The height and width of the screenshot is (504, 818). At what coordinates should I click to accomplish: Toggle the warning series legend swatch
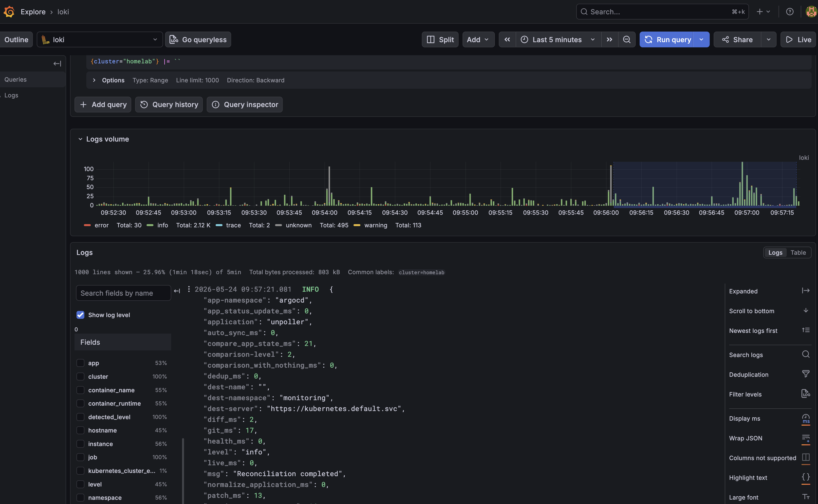[x=357, y=225]
